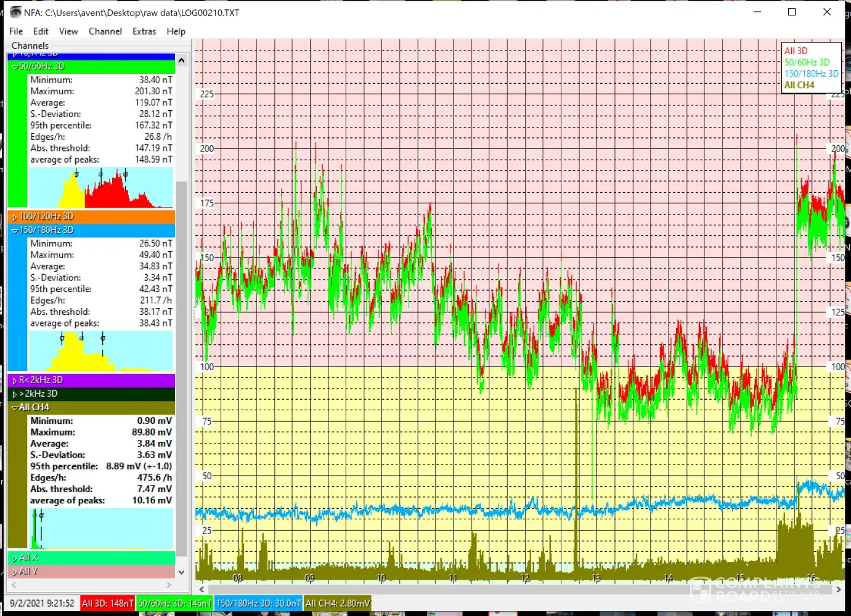The image size is (851, 616).
Task: Click the average of peaks value '148.59 nT'
Action: [x=154, y=160]
